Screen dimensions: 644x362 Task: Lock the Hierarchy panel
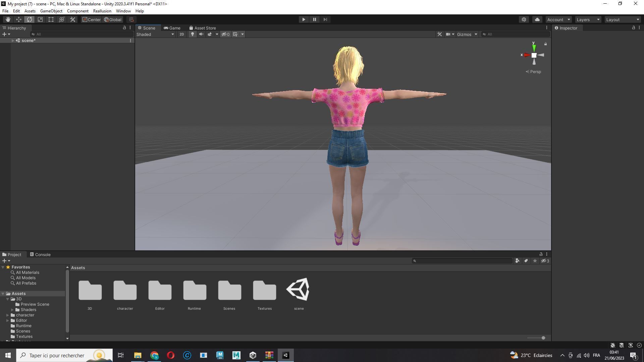pyautogui.click(x=124, y=28)
